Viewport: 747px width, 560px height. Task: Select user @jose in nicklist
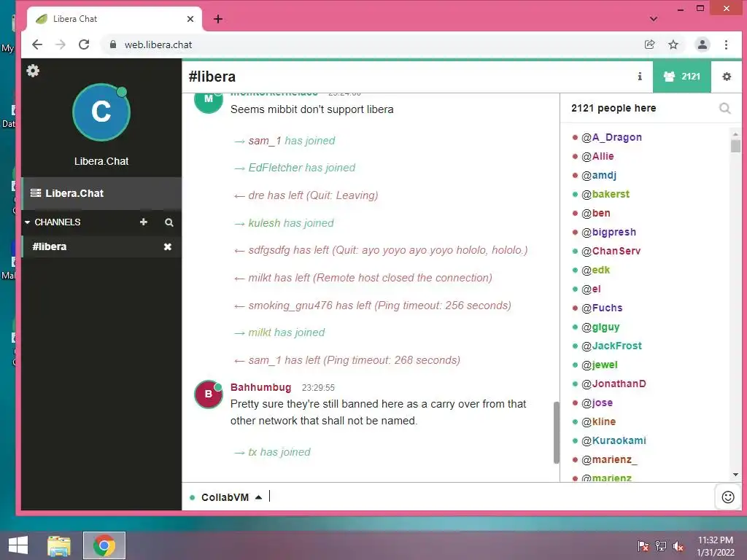point(597,402)
